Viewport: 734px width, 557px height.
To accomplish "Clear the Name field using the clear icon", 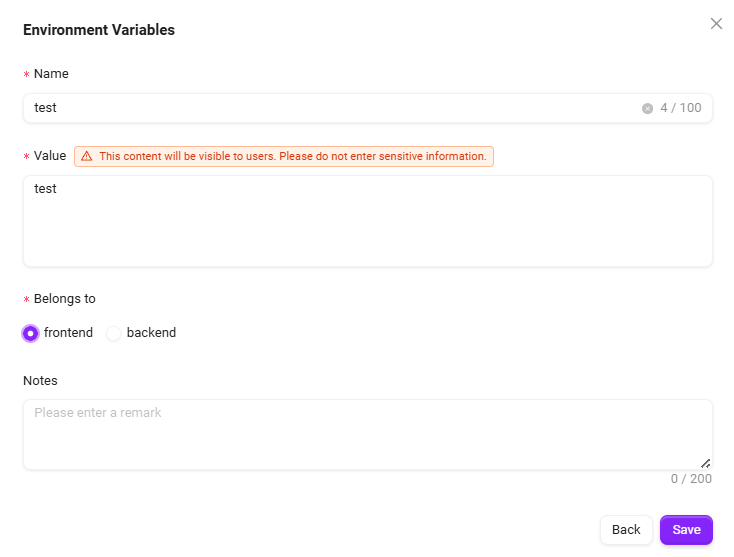I will point(647,108).
